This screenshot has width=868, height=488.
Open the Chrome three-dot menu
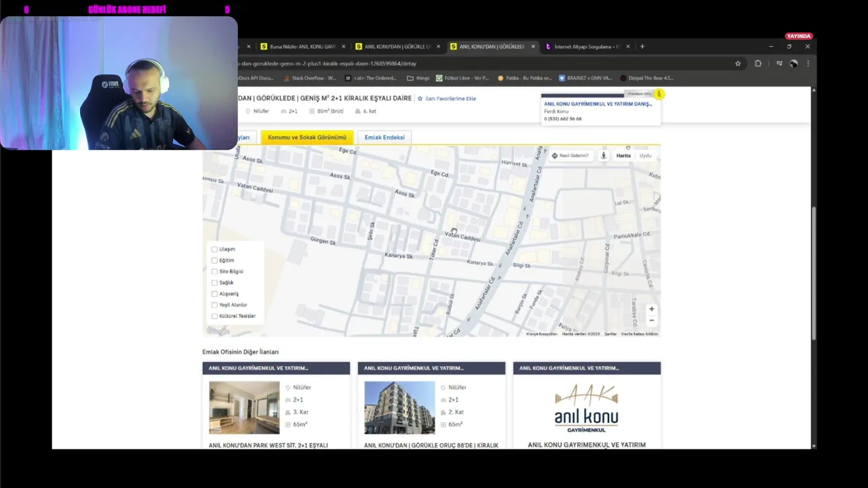pos(808,64)
